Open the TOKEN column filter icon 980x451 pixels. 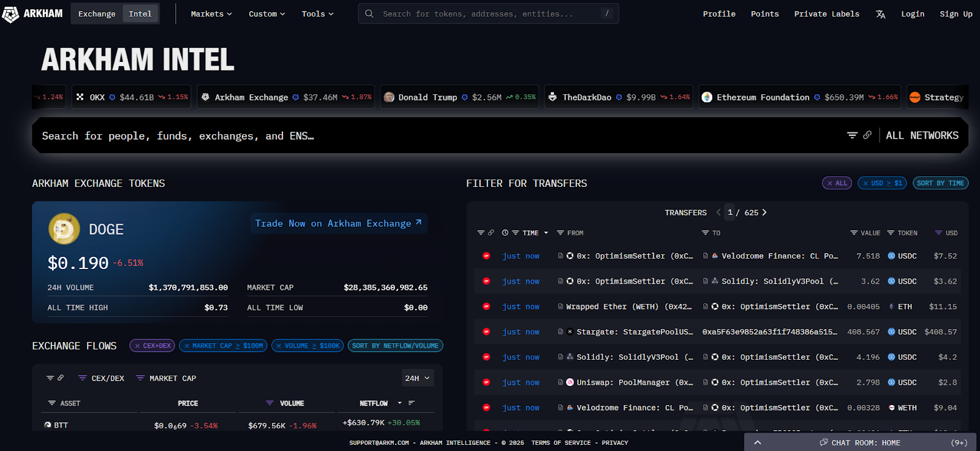(891, 233)
